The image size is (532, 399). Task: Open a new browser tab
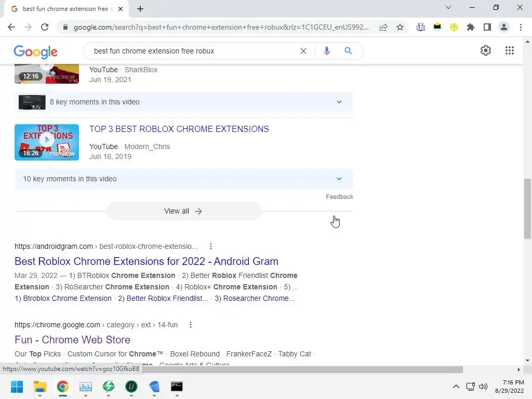coord(140,9)
